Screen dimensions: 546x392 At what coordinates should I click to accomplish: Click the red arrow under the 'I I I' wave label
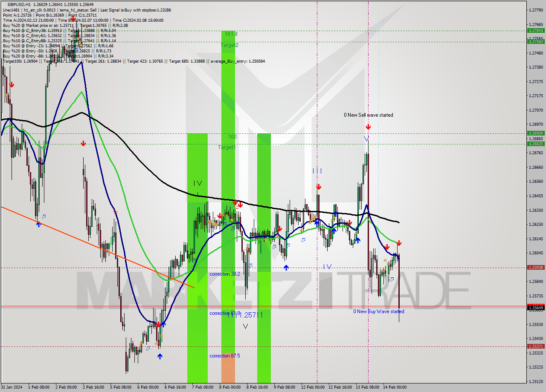point(318,187)
